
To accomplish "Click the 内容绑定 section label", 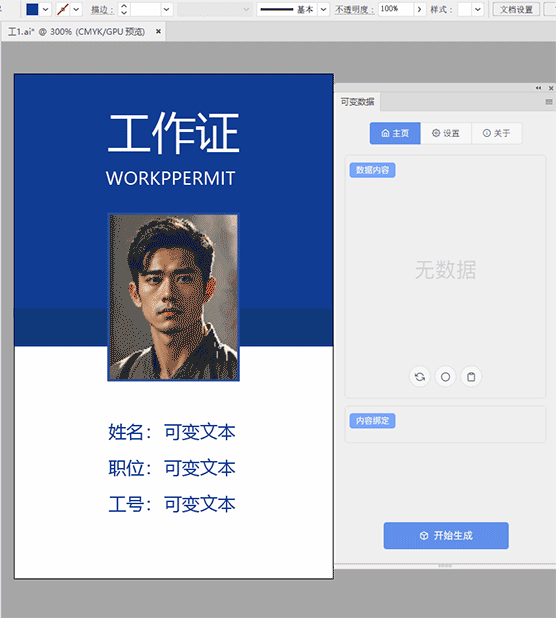I will (372, 421).
